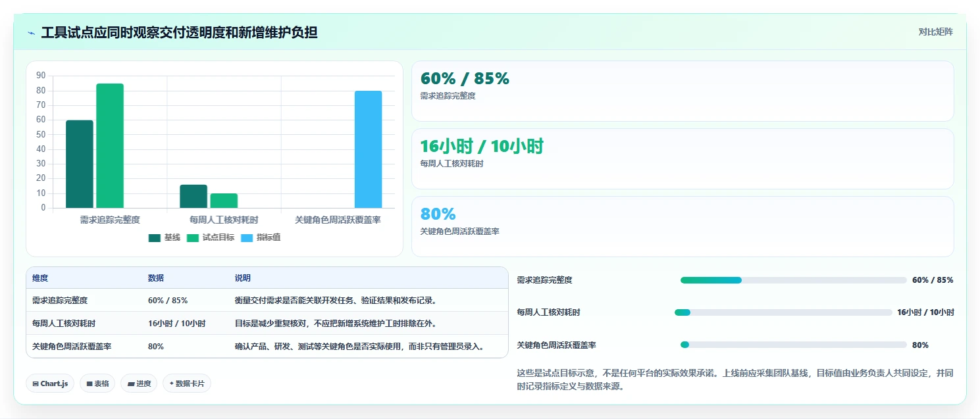Viewport: 980px width, 419px height.
Task: Click the 对比矩阵 label in the header
Action: [935, 32]
